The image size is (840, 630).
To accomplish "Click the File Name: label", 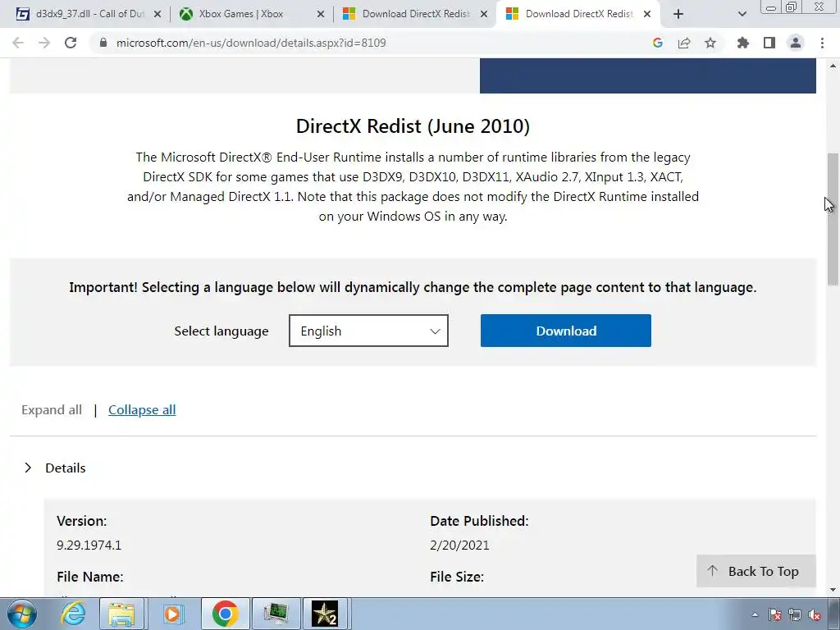I will (90, 577).
